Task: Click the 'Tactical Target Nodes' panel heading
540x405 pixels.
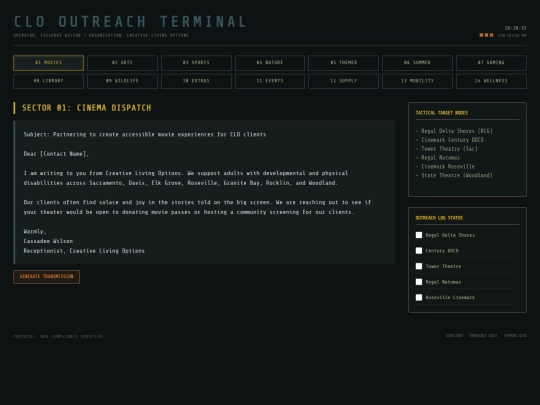Action: tap(442, 113)
